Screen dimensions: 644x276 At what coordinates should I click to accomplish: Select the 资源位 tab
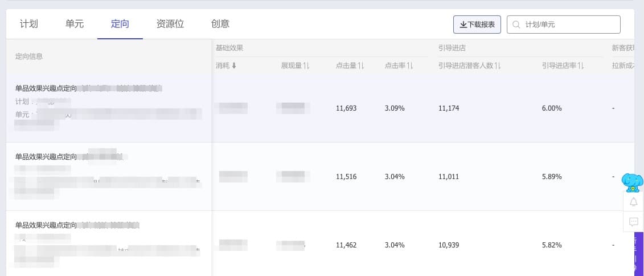pyautogui.click(x=170, y=24)
